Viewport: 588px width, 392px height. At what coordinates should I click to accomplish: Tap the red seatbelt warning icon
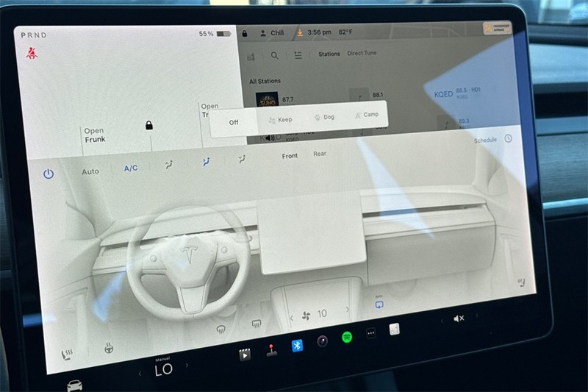point(32,53)
